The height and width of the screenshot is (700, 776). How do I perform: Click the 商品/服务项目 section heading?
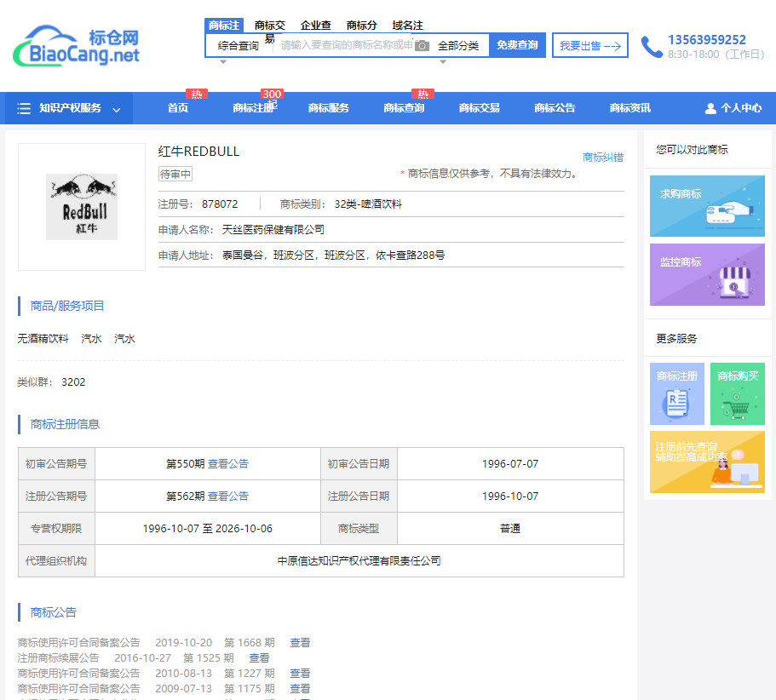[66, 306]
